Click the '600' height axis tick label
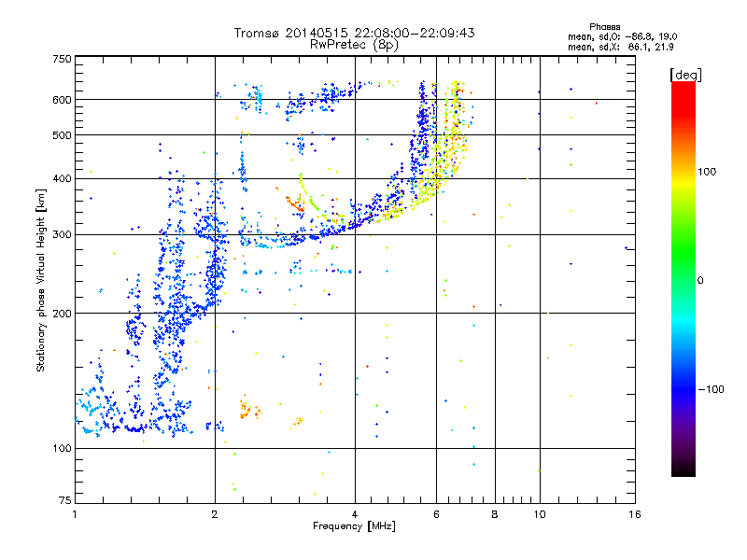The image size is (747, 560). [x=62, y=100]
